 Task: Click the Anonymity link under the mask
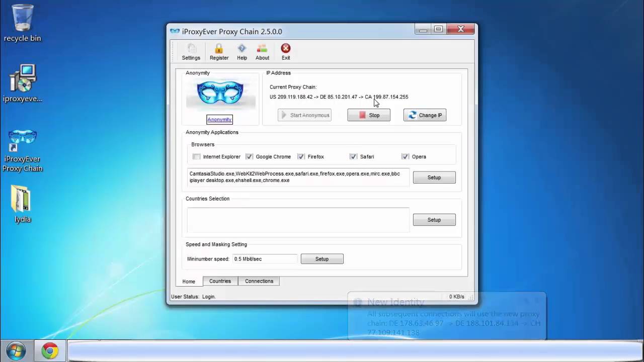219,120
